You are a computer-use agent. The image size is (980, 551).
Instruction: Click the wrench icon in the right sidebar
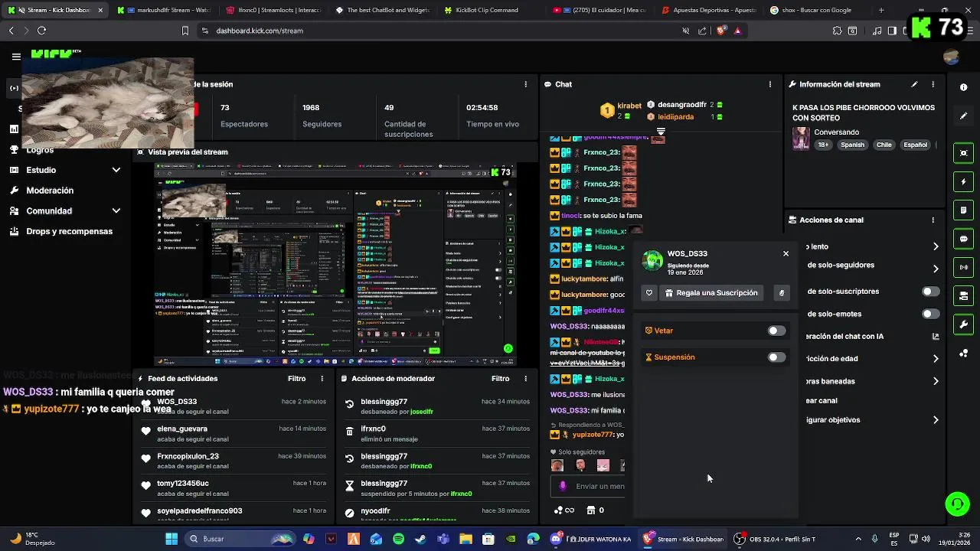pos(963,324)
